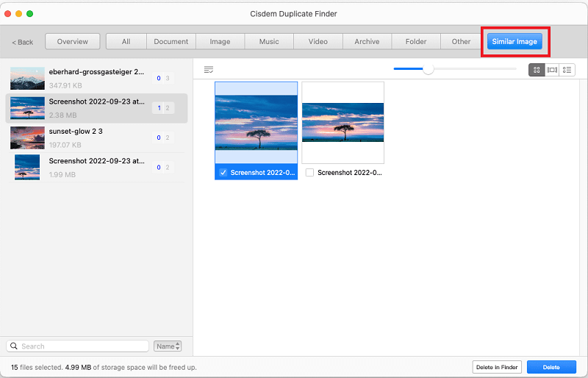The height and width of the screenshot is (378, 588).
Task: Switch to the Video tab
Action: 318,42
